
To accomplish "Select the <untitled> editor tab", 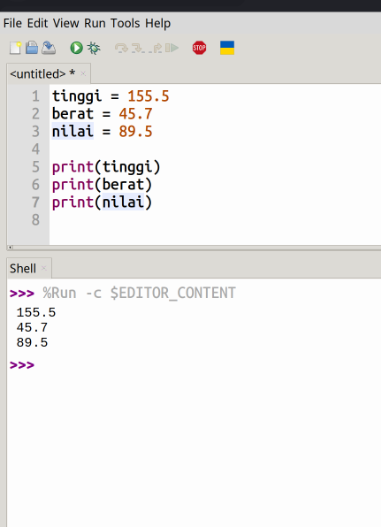I will [42, 74].
